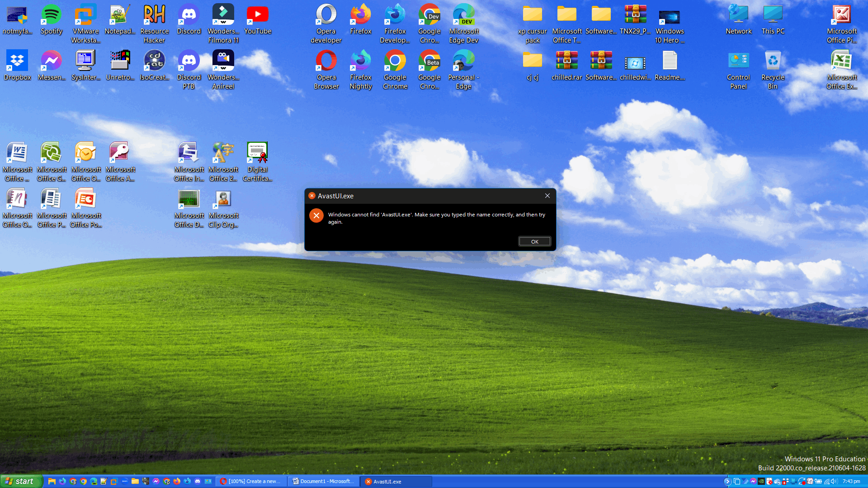Screen dimensions: 868x488
Task: Launch Discord from the quick launch bar
Action: point(198,481)
